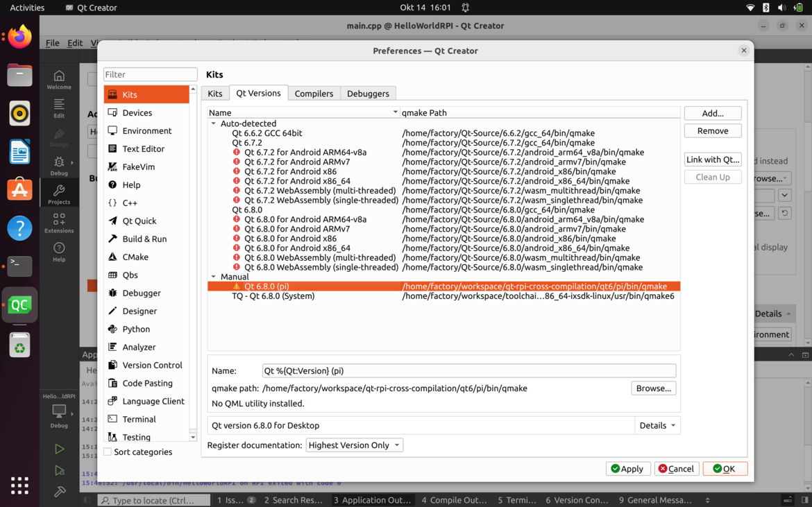Select Qt 6.6.2 GCC 64bit version
Screen dimensions: 812x507
click(443, 133)
